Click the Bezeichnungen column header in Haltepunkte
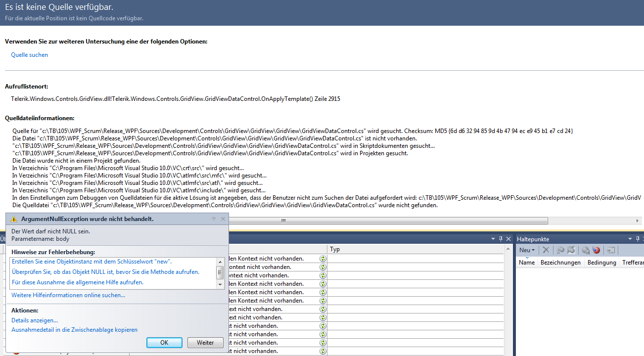 (560, 263)
